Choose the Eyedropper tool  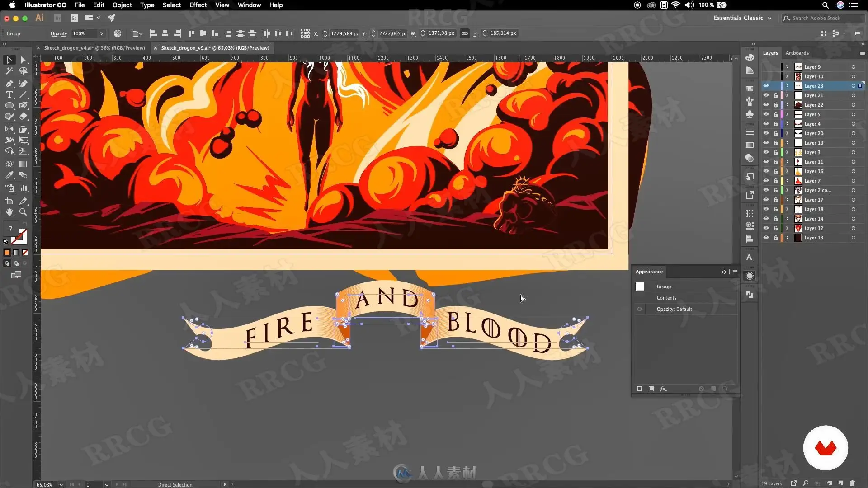(9, 175)
